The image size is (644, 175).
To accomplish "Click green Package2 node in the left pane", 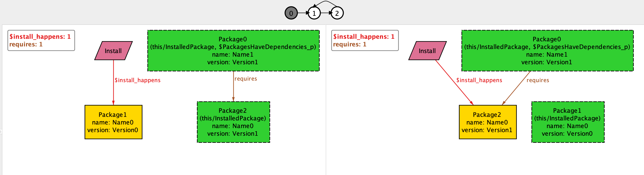I will 233,122.
